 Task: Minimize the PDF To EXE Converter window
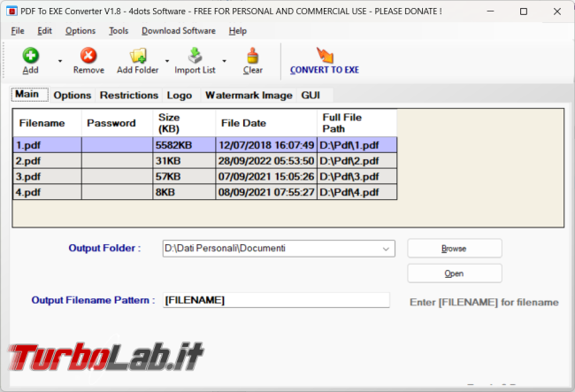[490, 12]
